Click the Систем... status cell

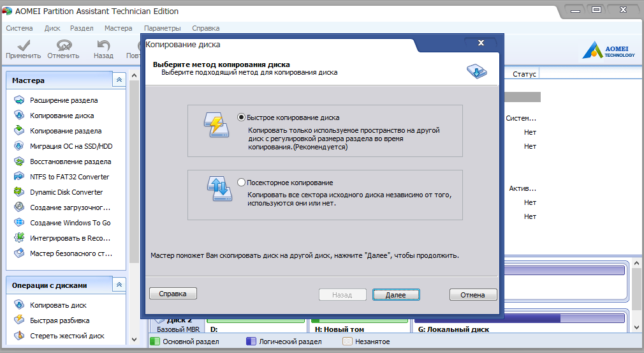pos(521,118)
